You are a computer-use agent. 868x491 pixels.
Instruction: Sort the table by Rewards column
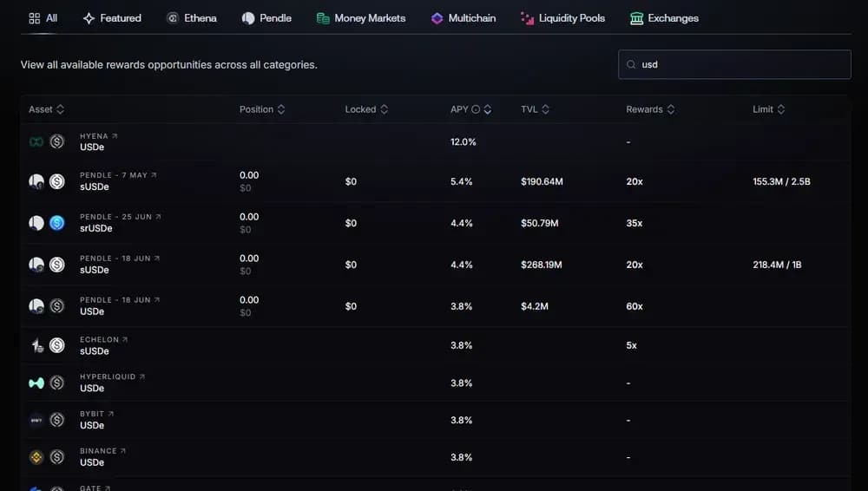(x=650, y=109)
